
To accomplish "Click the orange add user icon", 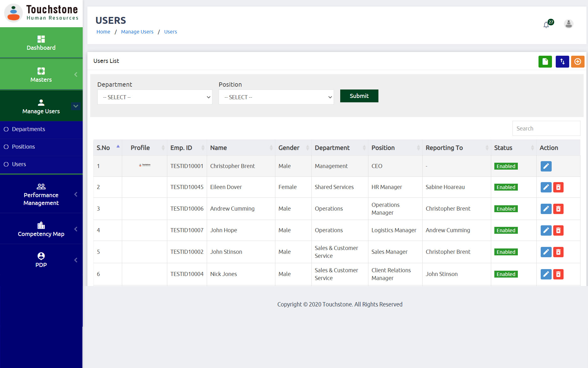I will [x=577, y=62].
